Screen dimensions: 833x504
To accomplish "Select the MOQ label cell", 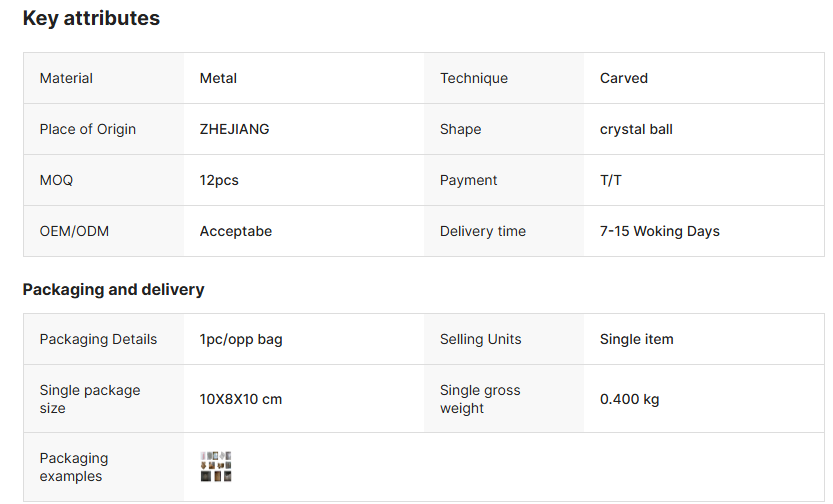I will tap(56, 180).
